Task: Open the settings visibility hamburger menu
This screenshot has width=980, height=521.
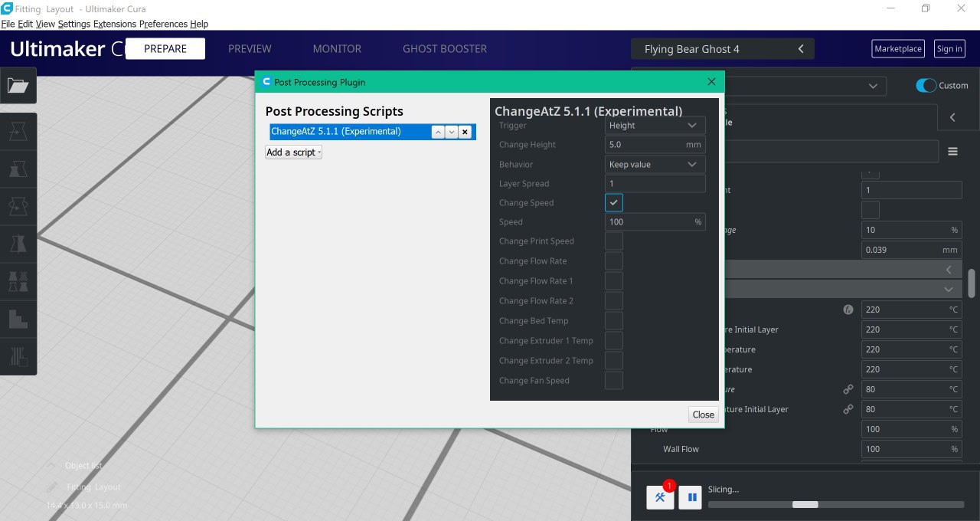Action: point(953,152)
